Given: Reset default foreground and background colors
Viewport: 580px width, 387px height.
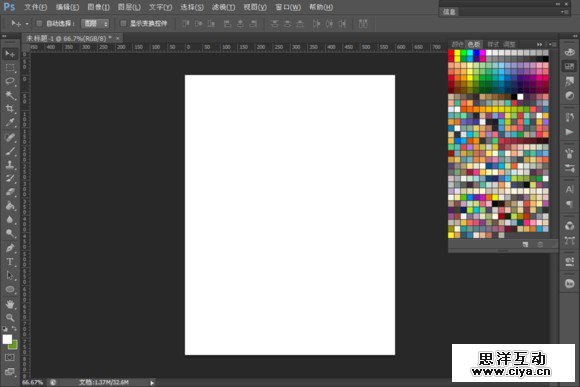Looking at the screenshot, I should [5, 329].
